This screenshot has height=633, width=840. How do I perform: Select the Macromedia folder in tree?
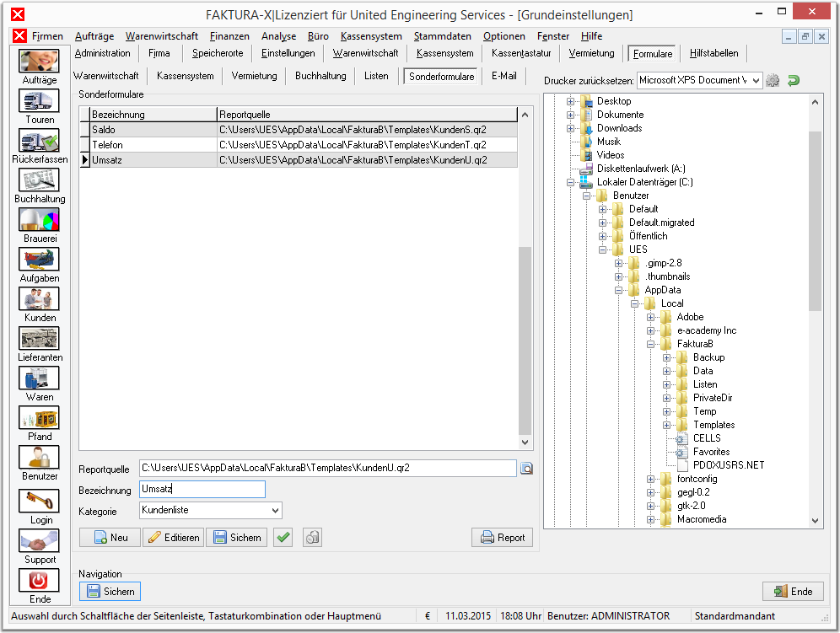(x=701, y=519)
